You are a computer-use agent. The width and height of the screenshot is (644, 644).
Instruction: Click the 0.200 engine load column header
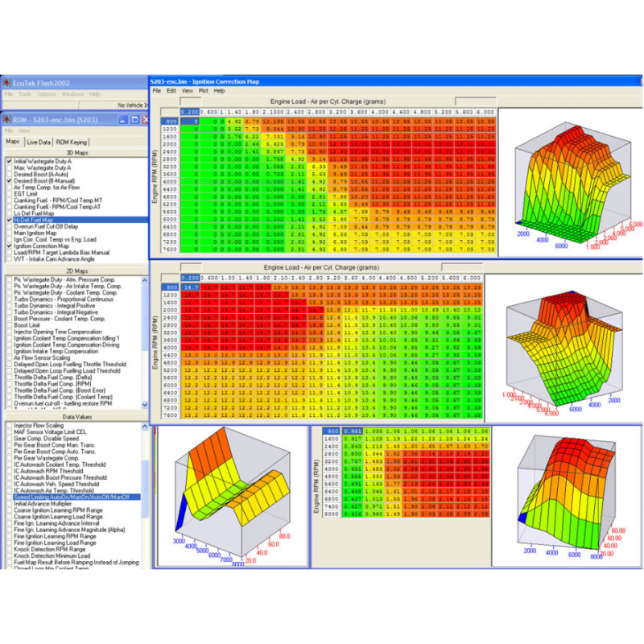[x=189, y=112]
